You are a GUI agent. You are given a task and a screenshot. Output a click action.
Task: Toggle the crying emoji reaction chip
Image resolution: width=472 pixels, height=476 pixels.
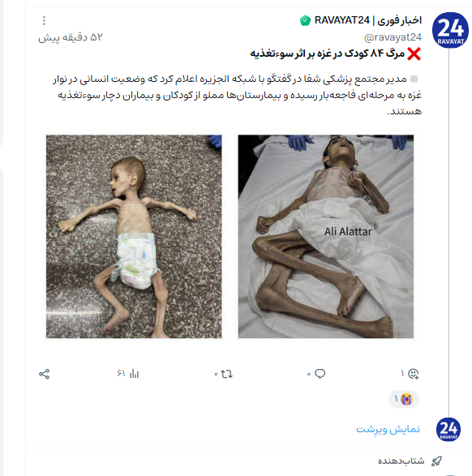tap(404, 399)
